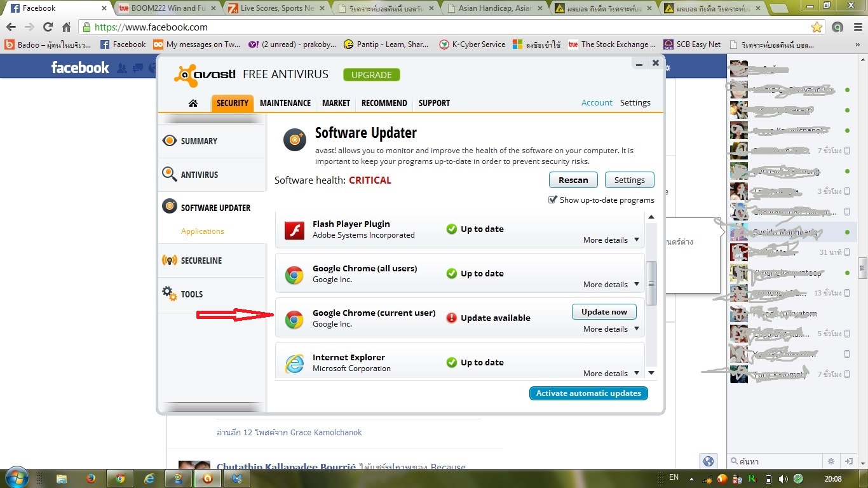
Task: Open the avast Home tab icon
Action: (193, 103)
